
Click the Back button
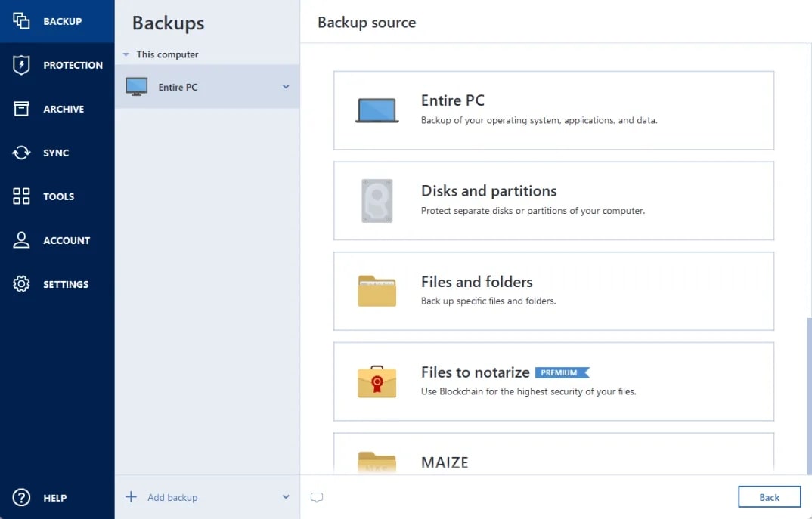(770, 496)
